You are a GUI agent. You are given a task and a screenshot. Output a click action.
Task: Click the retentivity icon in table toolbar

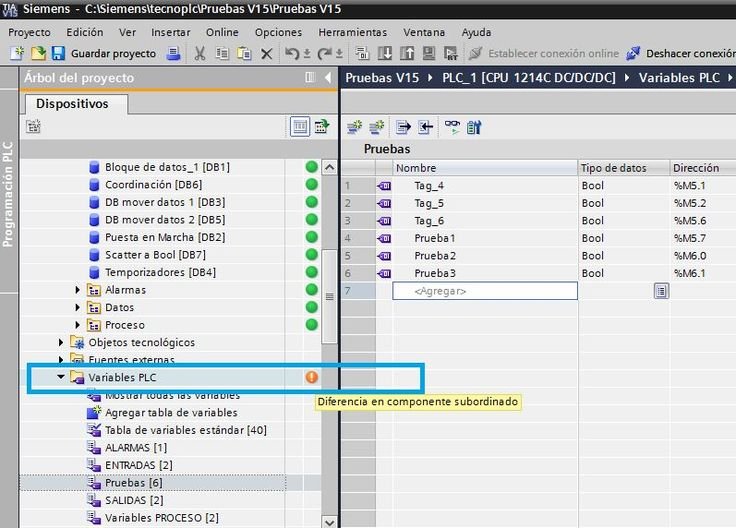474,127
